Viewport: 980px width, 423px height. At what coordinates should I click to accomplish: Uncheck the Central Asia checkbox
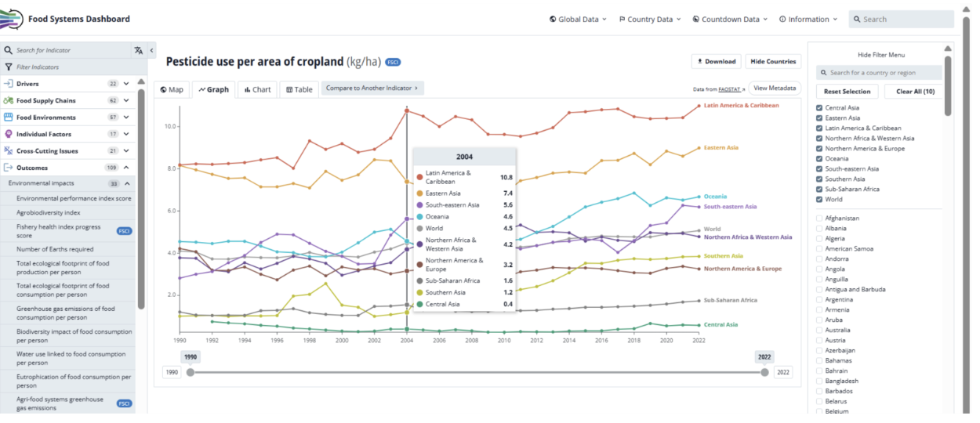point(819,107)
